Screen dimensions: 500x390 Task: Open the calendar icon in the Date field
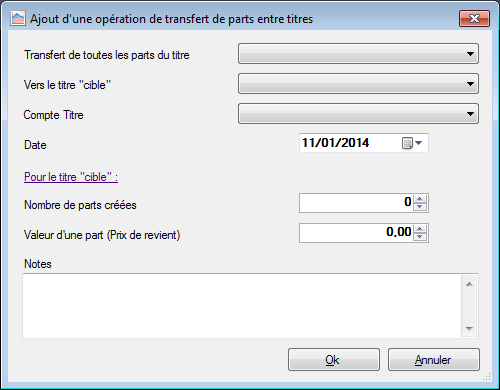click(x=407, y=143)
